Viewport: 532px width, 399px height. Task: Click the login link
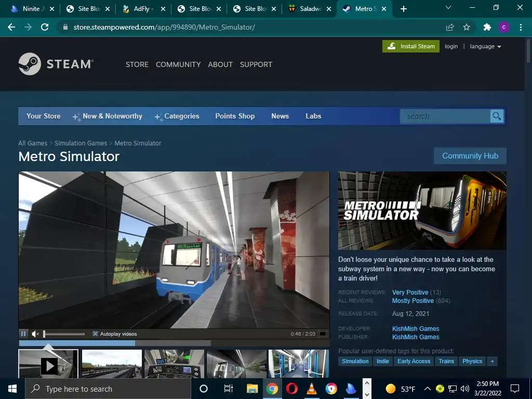click(451, 46)
